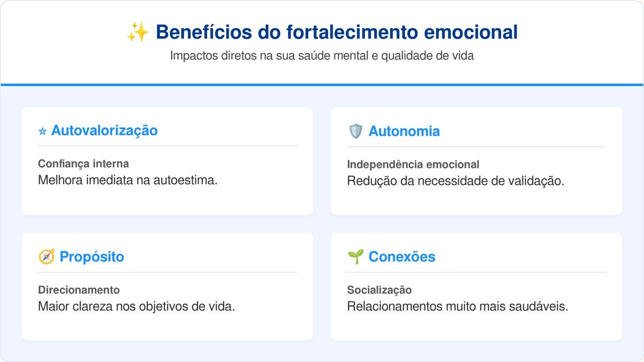Click the shield icon next to Autonomia
This screenshot has width=644, height=362.
coord(355,131)
